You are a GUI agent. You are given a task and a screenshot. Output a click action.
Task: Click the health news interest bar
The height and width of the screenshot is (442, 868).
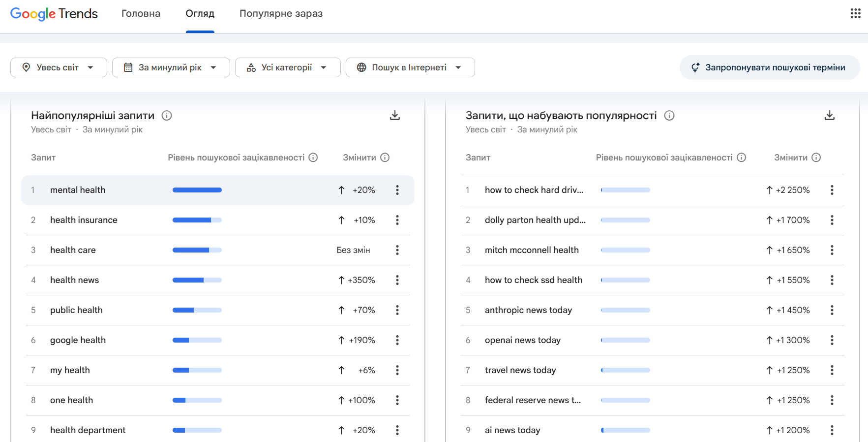(x=197, y=280)
